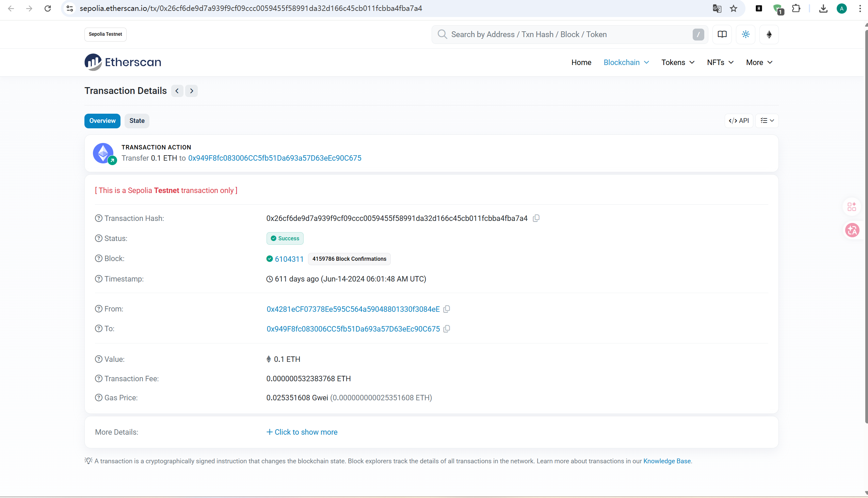Open the Tokens dropdown menu
Viewport: 868px width, 498px height.
[x=677, y=63]
